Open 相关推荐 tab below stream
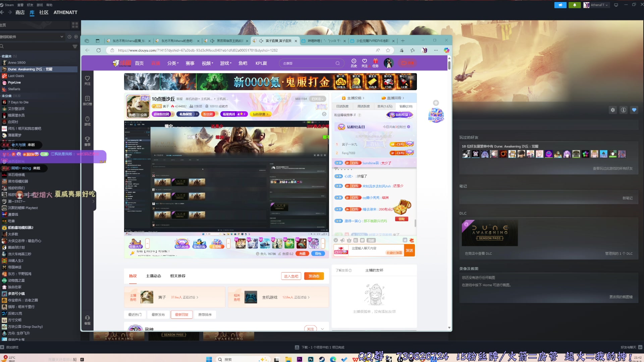 178,276
